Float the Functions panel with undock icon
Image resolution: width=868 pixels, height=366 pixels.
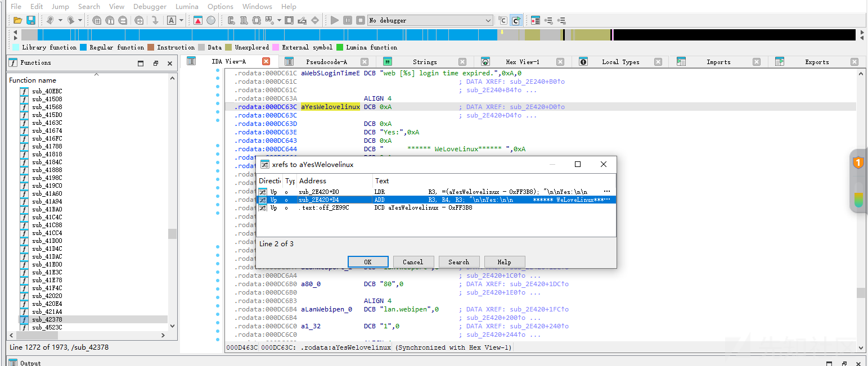click(x=156, y=64)
